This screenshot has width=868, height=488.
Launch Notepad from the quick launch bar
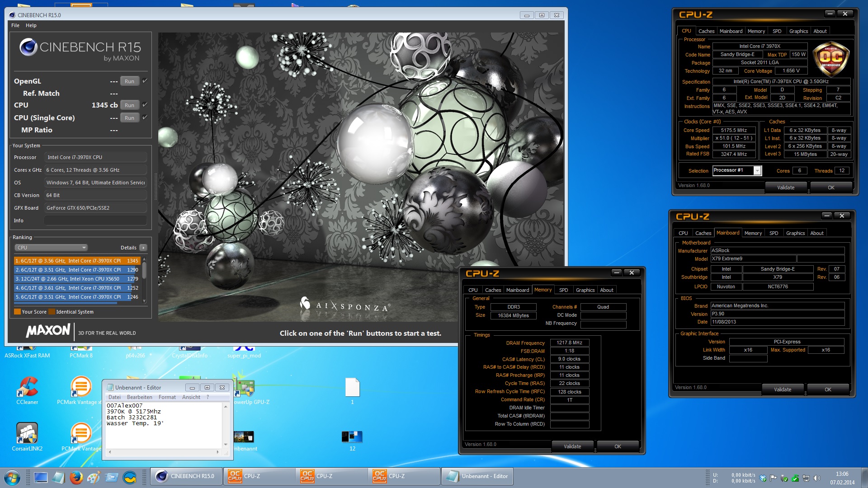pos(58,477)
